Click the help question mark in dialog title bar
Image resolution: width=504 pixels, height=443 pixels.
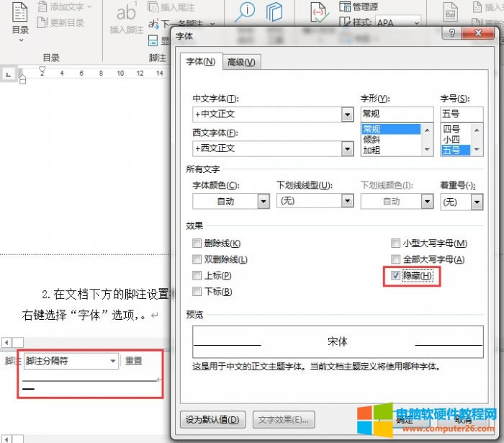tap(451, 34)
